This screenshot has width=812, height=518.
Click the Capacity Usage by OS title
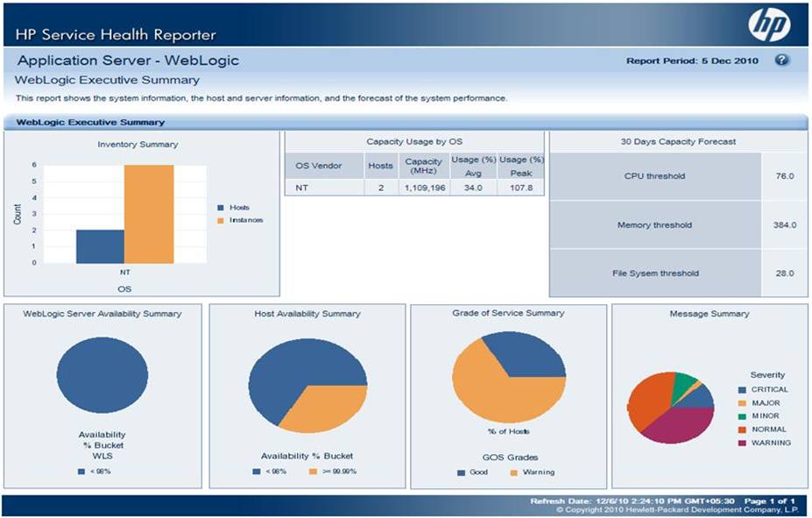click(x=414, y=141)
